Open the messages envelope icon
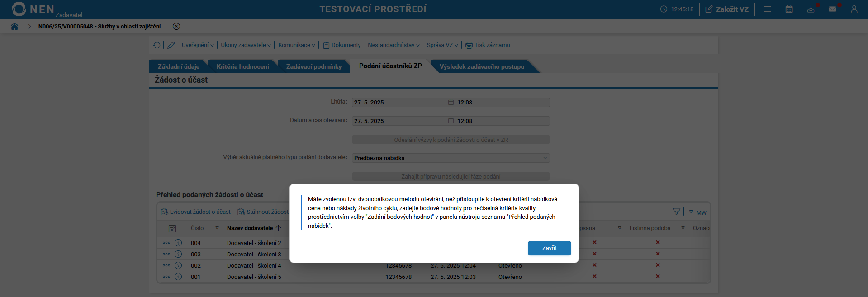Image resolution: width=868 pixels, height=297 pixels. coord(832,9)
